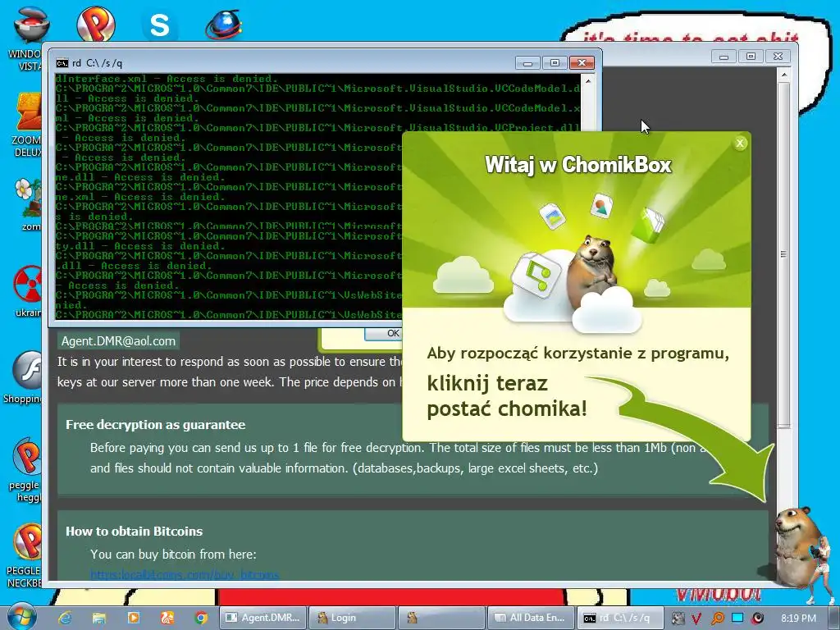Open the command prompt title bar icon

coord(62,63)
